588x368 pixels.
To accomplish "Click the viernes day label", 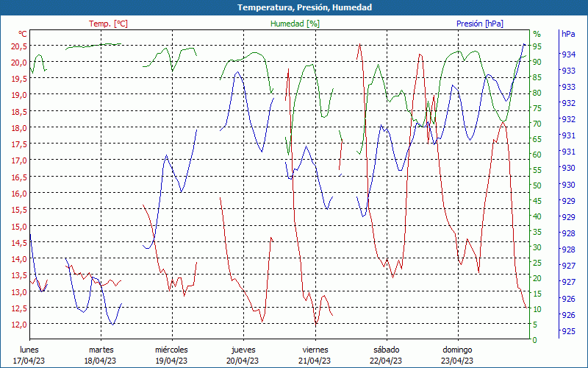I will pyautogui.click(x=315, y=350).
